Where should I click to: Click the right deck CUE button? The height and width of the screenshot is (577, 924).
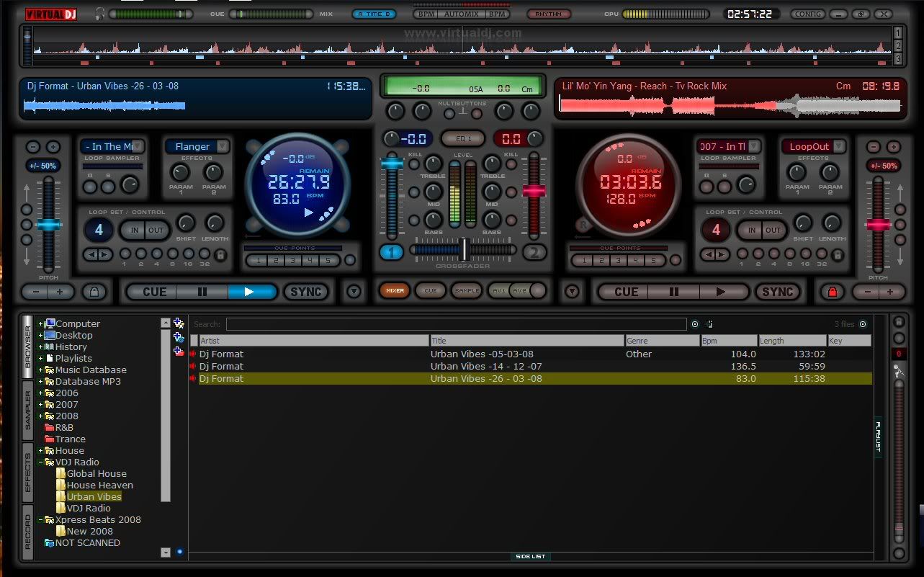[626, 292]
